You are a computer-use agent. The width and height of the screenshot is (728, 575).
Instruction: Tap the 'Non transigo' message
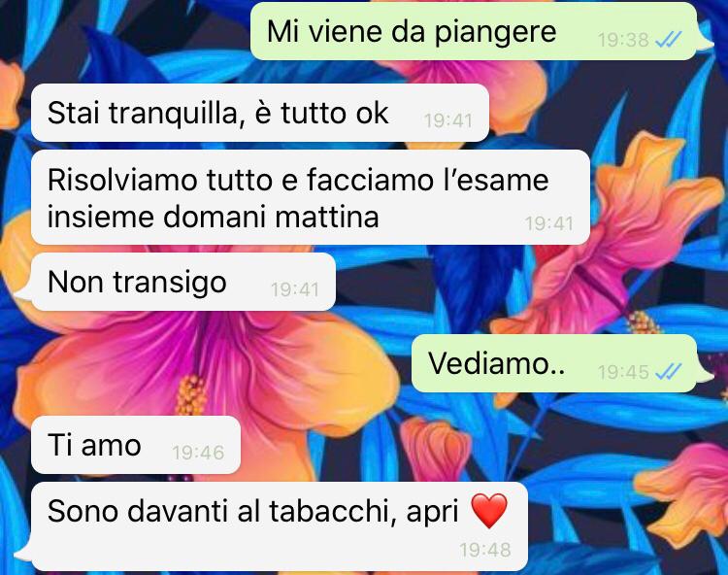(183, 282)
